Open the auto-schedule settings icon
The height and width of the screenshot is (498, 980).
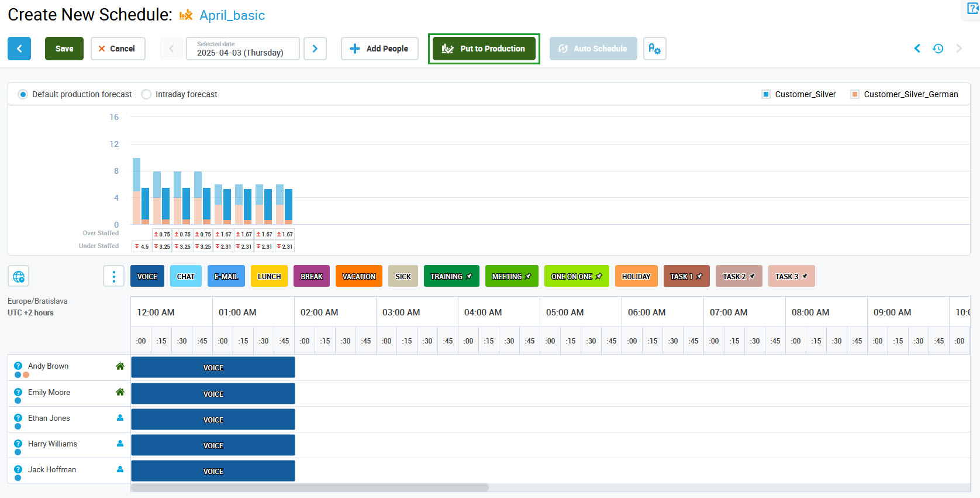tap(654, 49)
